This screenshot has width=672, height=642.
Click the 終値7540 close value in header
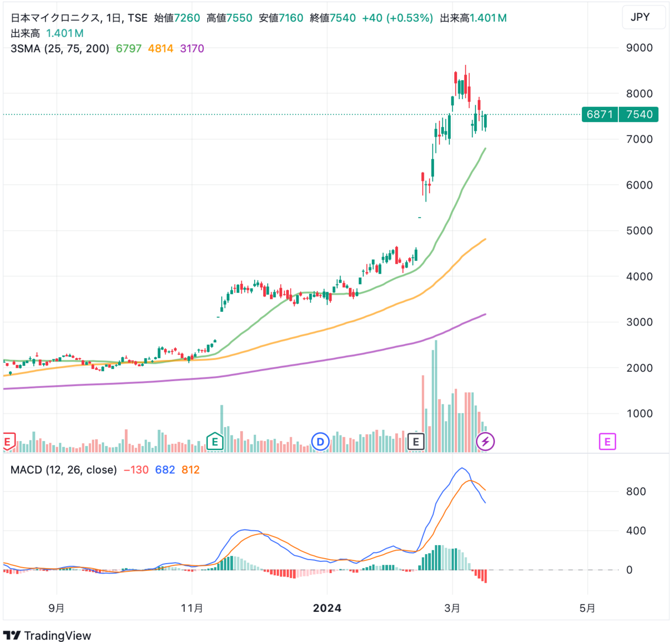click(x=333, y=18)
